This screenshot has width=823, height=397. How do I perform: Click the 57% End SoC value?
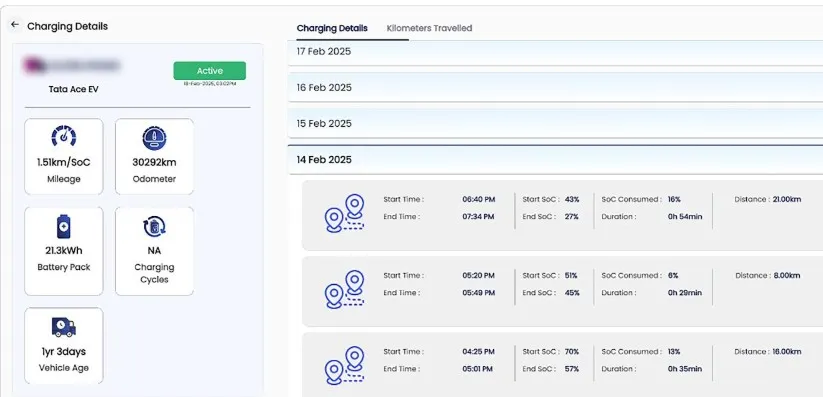coord(572,369)
